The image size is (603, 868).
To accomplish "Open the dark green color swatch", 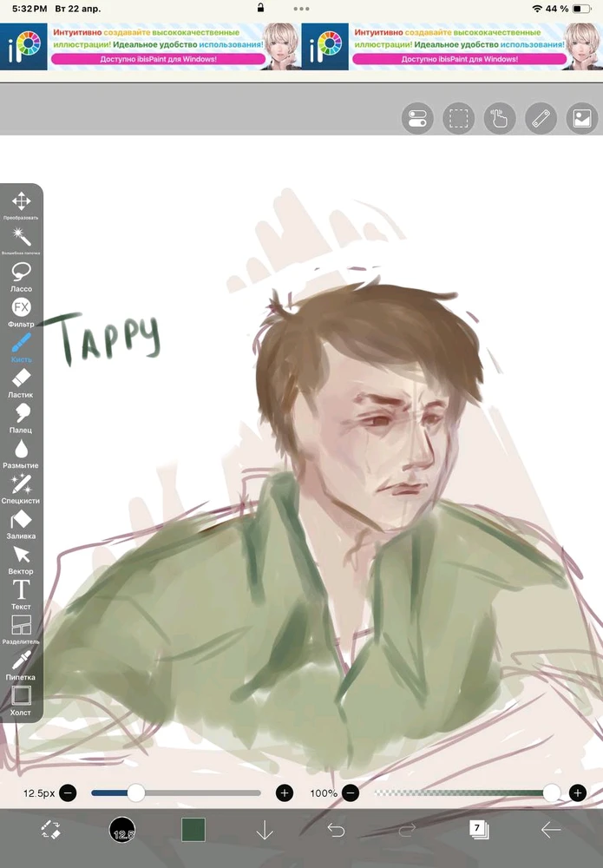I will coord(193,831).
